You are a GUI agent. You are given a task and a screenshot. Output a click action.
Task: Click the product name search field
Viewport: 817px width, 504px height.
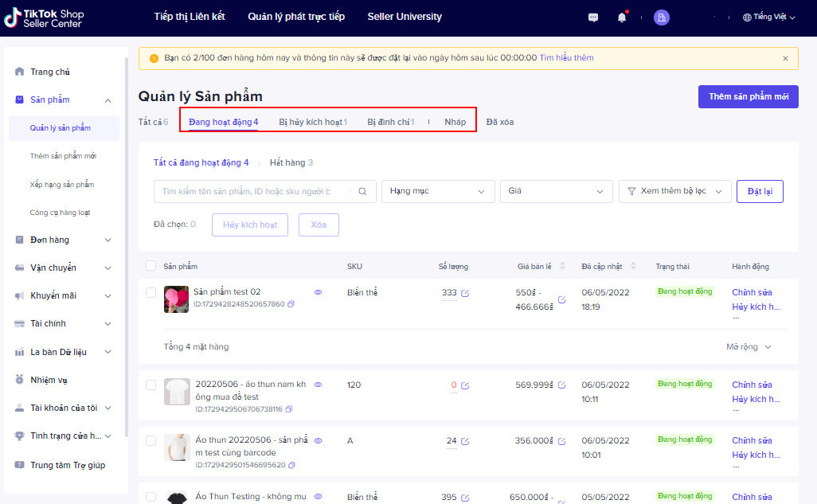click(255, 191)
